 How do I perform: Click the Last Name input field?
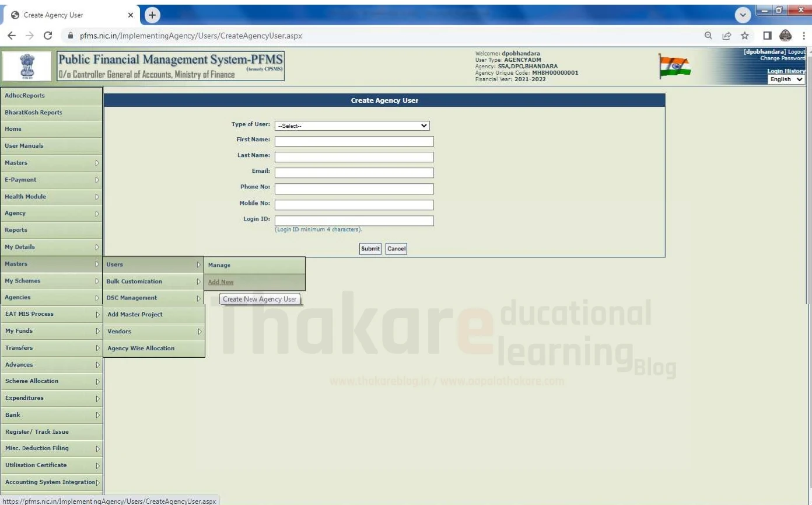click(354, 157)
